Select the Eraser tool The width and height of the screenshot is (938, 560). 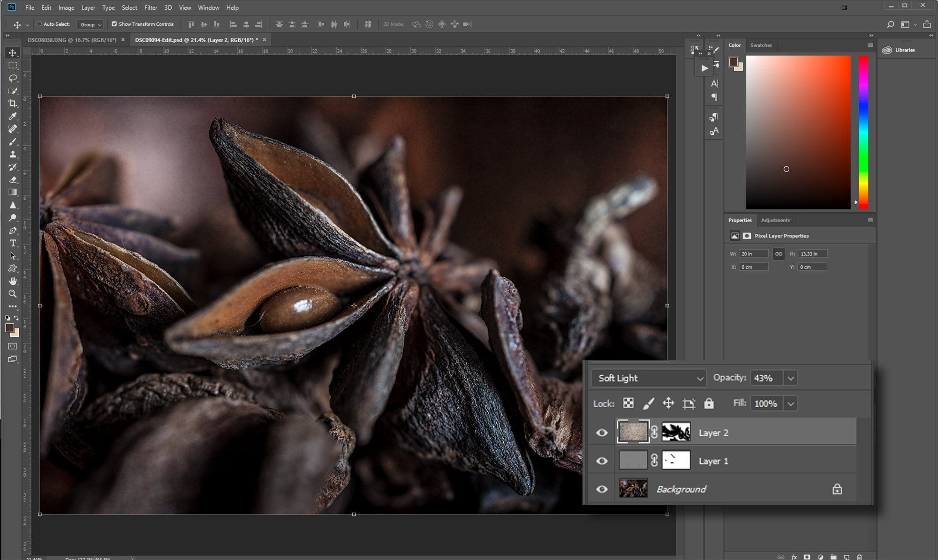(13, 179)
